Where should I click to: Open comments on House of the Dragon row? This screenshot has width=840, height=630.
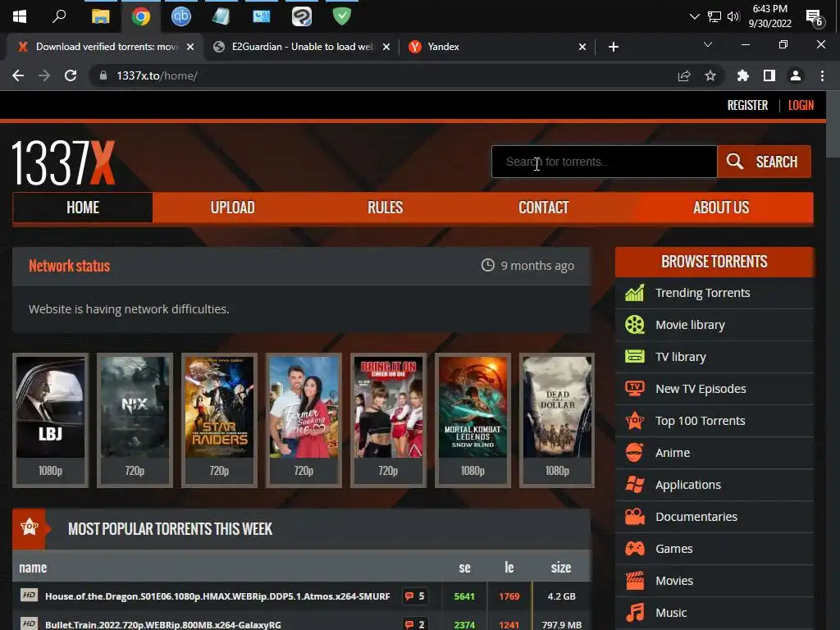[414, 596]
